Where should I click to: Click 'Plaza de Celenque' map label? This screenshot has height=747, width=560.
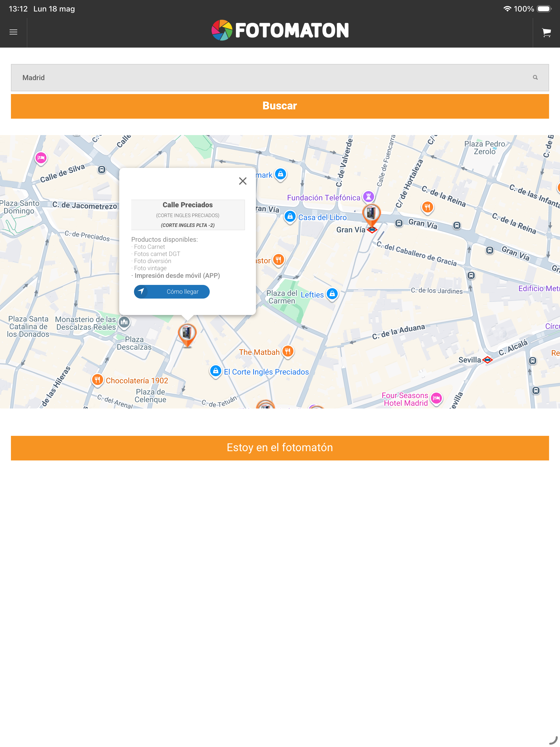point(151,396)
